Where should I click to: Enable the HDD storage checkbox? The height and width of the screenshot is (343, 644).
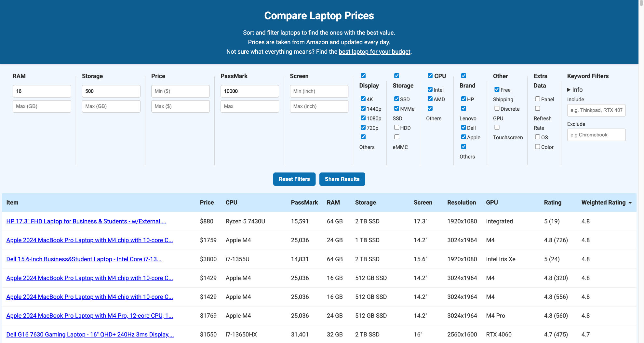(x=396, y=128)
